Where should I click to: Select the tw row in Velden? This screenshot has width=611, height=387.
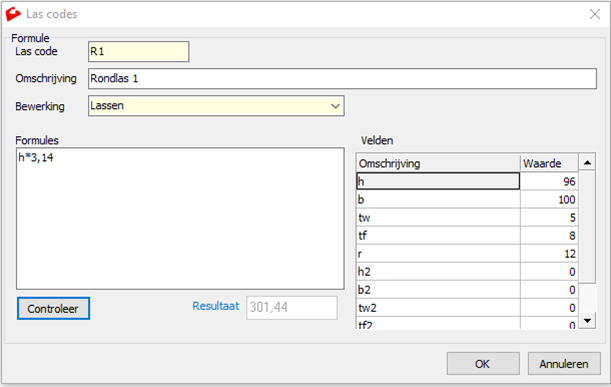point(467,217)
